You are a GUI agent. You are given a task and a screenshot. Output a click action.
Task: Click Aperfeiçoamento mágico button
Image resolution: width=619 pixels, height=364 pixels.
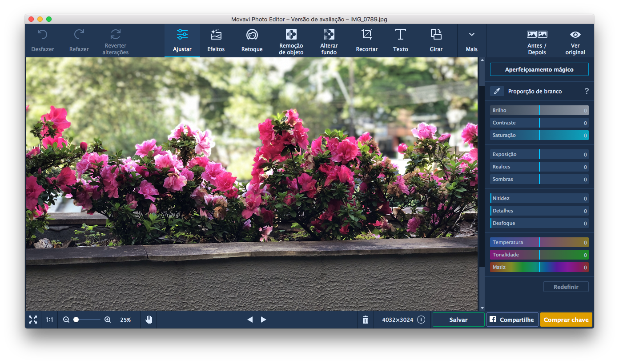click(539, 69)
